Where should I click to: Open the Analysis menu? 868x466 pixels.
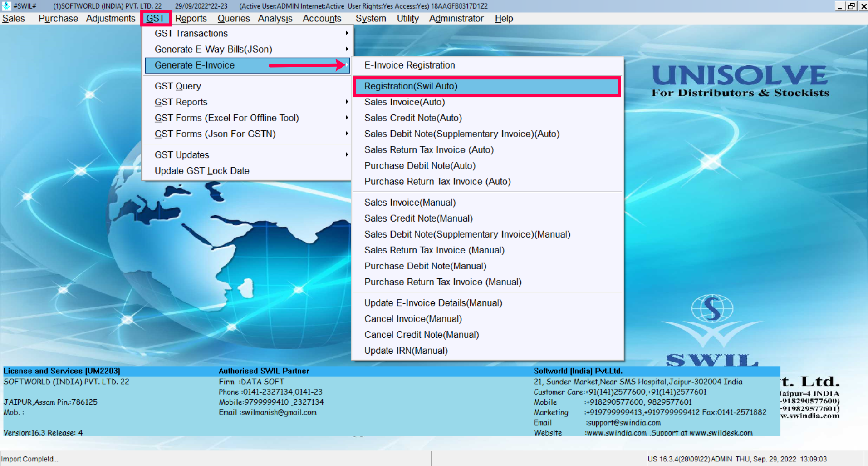[275, 19]
